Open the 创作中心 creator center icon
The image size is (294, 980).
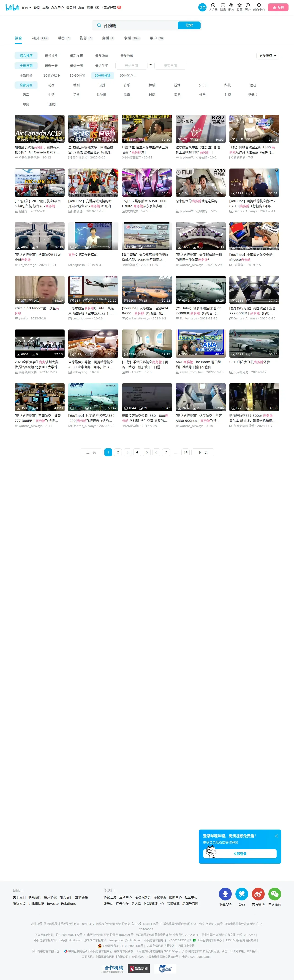point(259,5)
